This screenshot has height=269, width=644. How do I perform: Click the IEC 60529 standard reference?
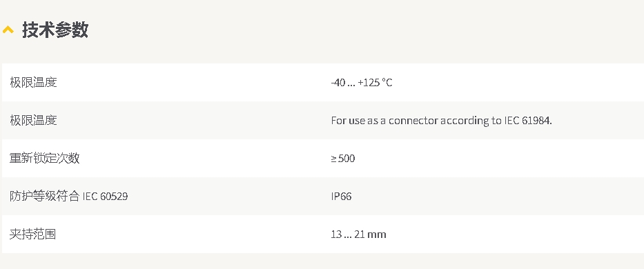click(105, 197)
